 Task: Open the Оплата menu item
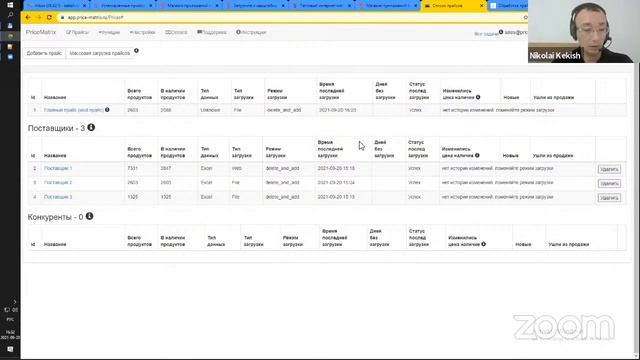pyautogui.click(x=176, y=32)
